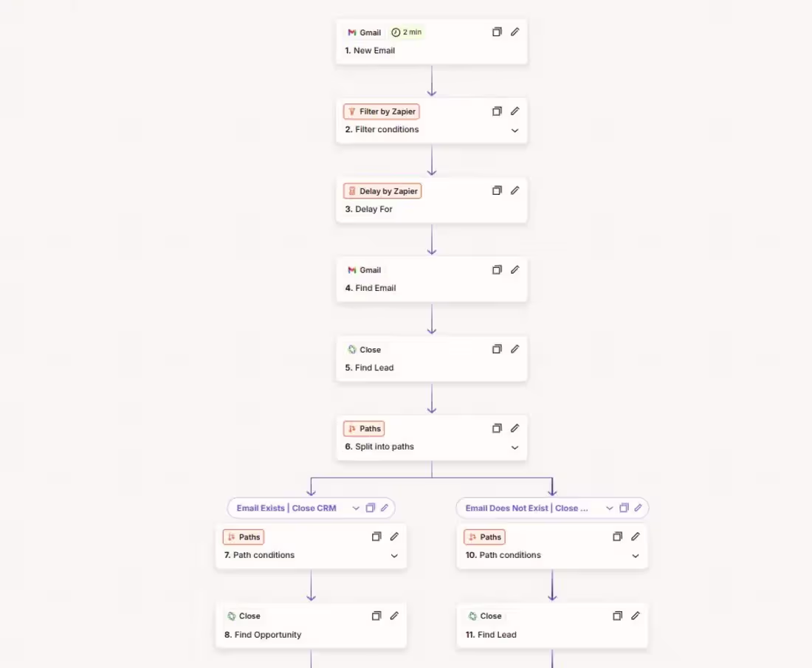Open pencil editor for Find Lead step 5
Image resolution: width=812 pixels, height=668 pixels.
(x=515, y=349)
